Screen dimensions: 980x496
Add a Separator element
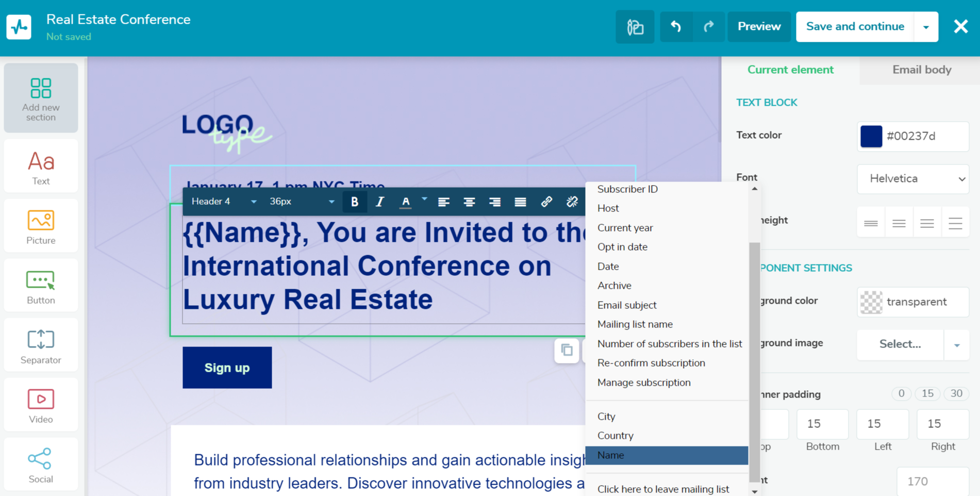pos(41,344)
